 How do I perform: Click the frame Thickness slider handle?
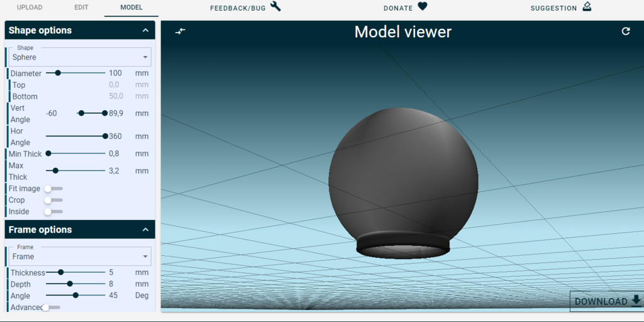click(x=61, y=272)
